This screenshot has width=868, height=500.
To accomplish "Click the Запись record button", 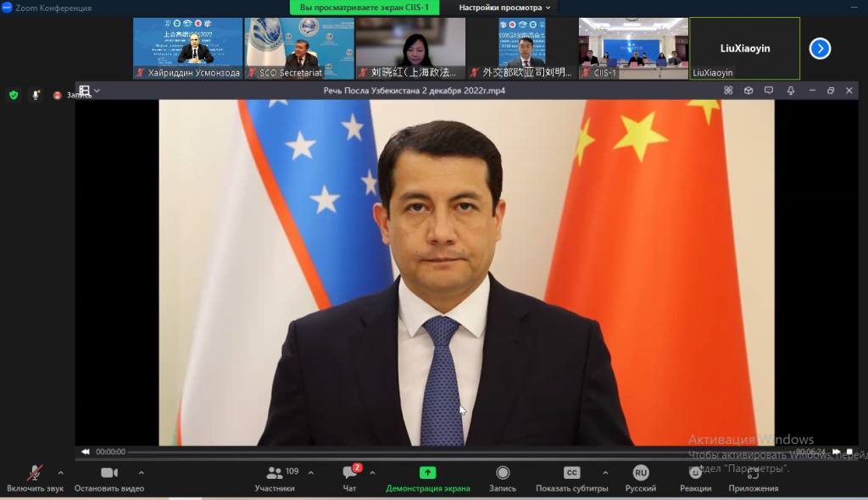I will (x=503, y=479).
